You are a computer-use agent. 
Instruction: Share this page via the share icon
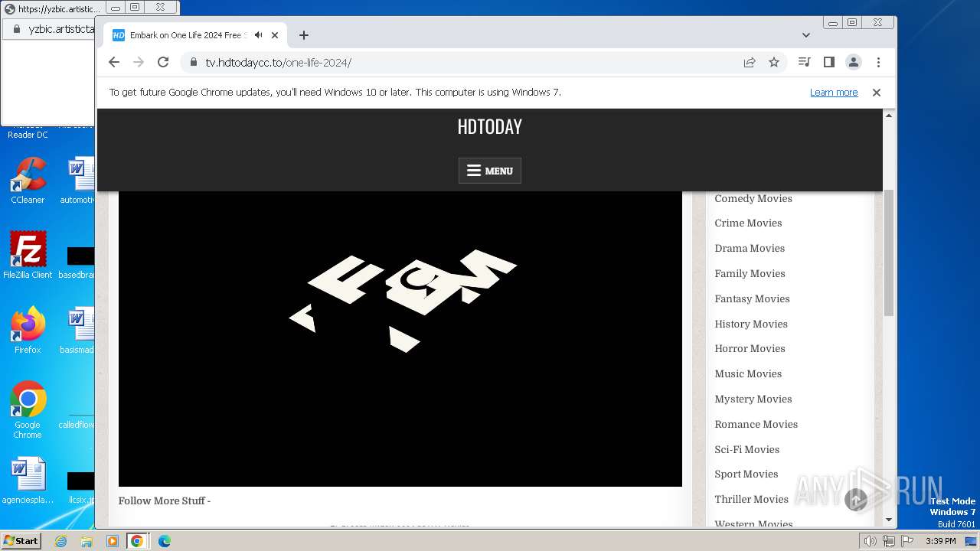click(x=750, y=63)
